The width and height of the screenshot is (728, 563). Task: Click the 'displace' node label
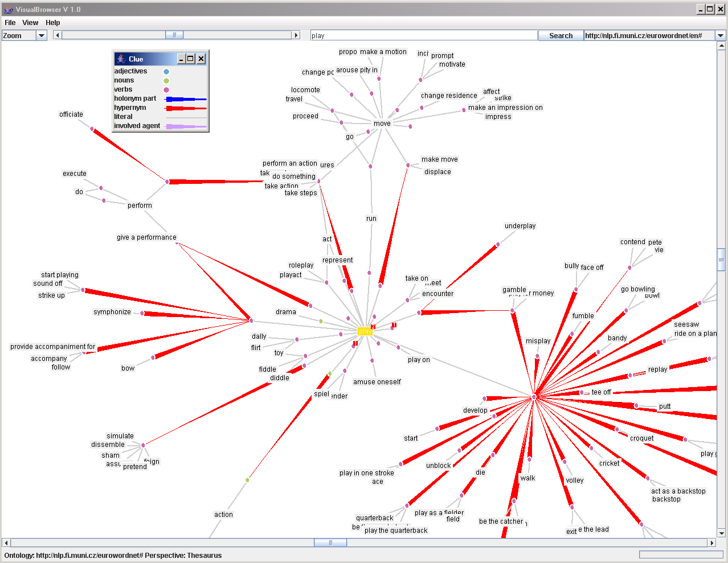pyautogui.click(x=438, y=172)
